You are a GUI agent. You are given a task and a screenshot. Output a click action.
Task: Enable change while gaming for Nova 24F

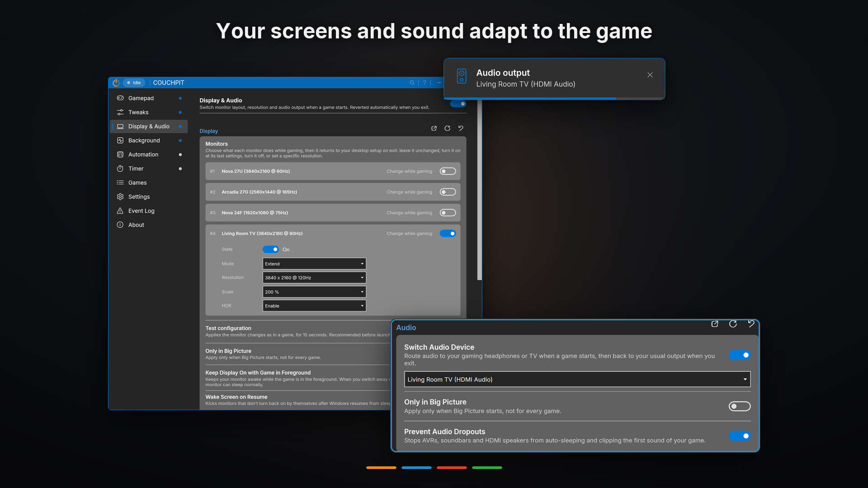pos(448,213)
